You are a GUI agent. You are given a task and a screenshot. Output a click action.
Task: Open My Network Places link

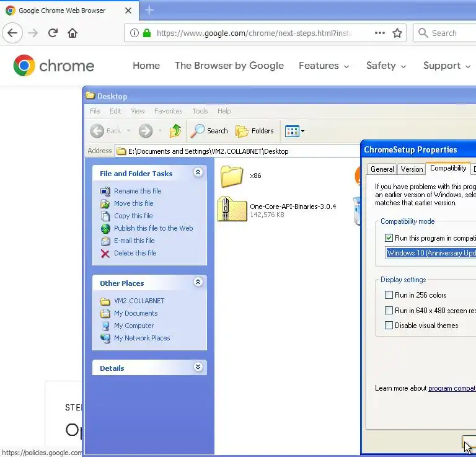click(142, 339)
